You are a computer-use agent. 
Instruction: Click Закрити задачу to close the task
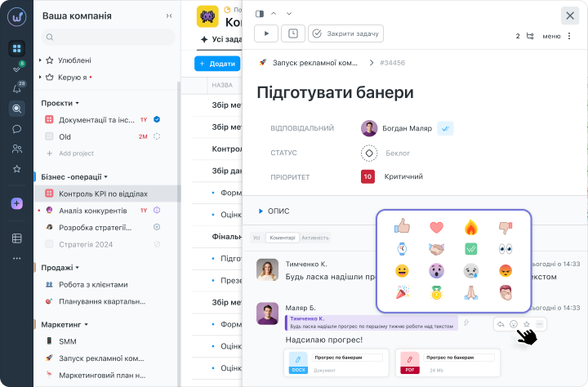345,33
